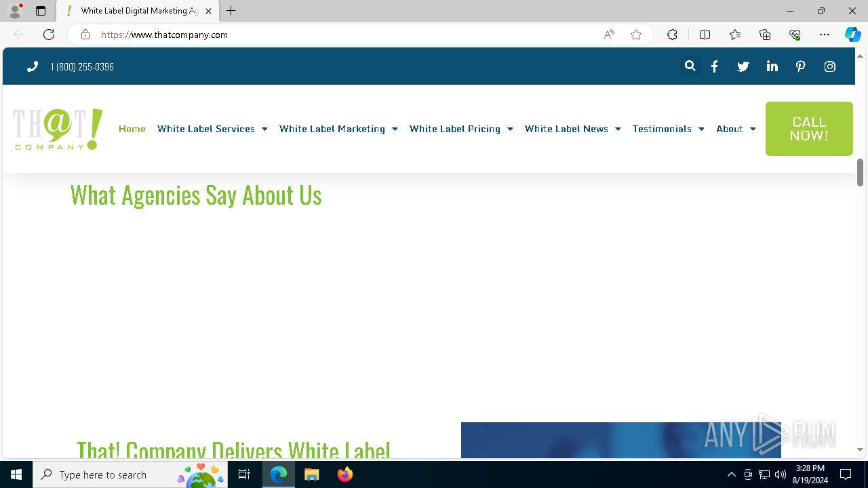Expand White Label Pricing dropdown arrow
The width and height of the screenshot is (868, 488).
[510, 129]
